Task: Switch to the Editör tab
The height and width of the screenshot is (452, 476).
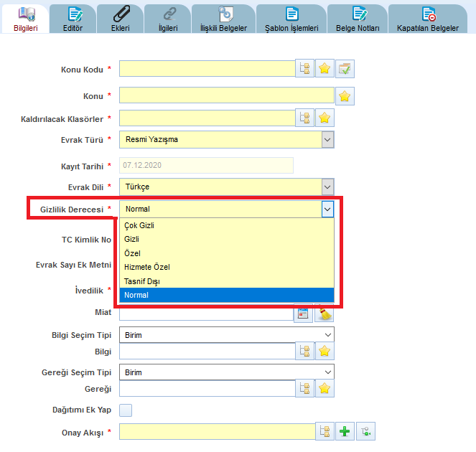Action: point(73,19)
